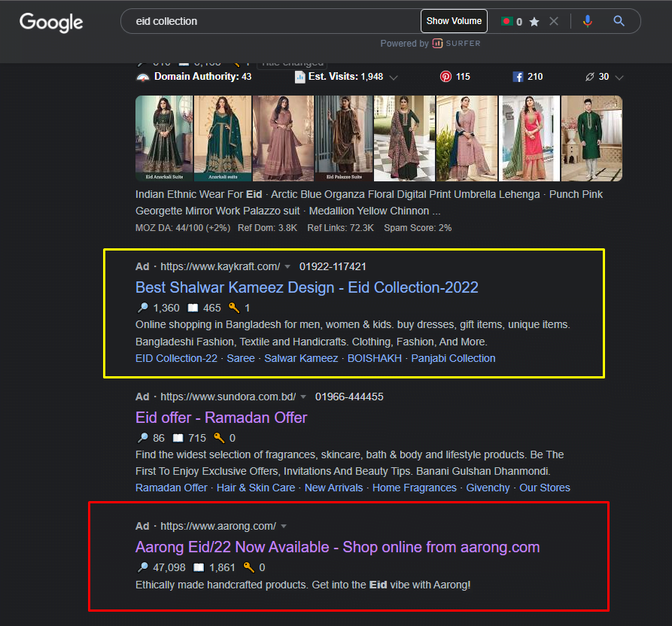Click the magnifying glass search button
Viewport: 672px width, 626px height.
619,21
